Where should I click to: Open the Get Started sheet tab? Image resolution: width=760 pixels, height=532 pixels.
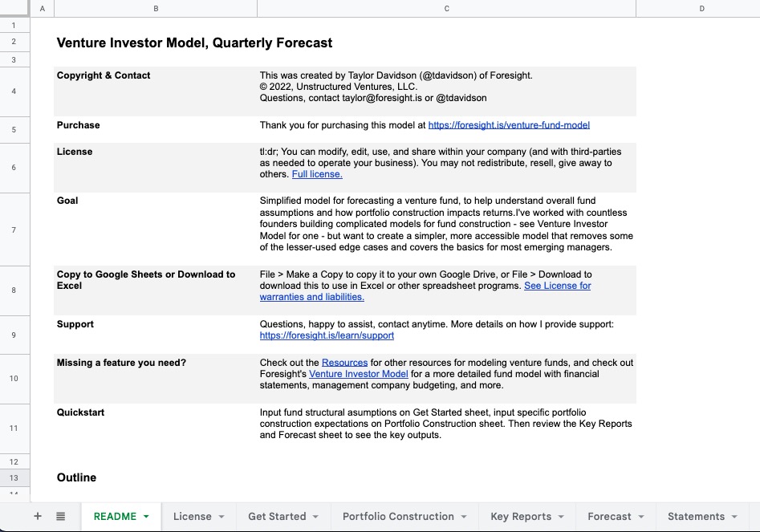[277, 517]
